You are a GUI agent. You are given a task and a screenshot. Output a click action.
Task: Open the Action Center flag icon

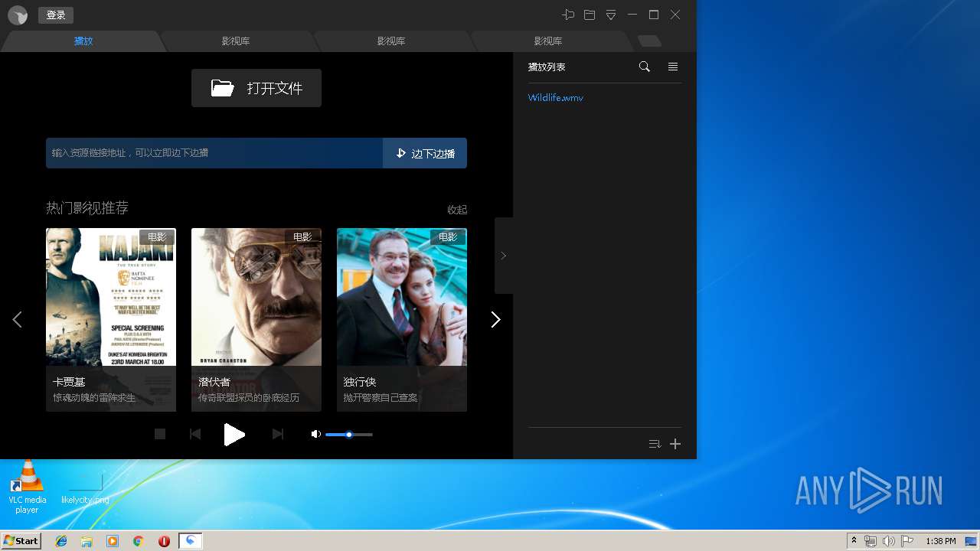[x=907, y=541]
